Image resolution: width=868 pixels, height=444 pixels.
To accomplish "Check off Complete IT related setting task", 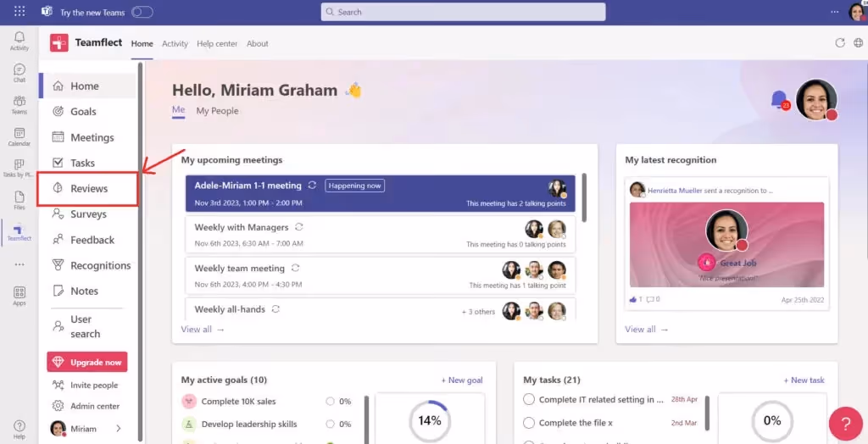I will pyautogui.click(x=529, y=399).
